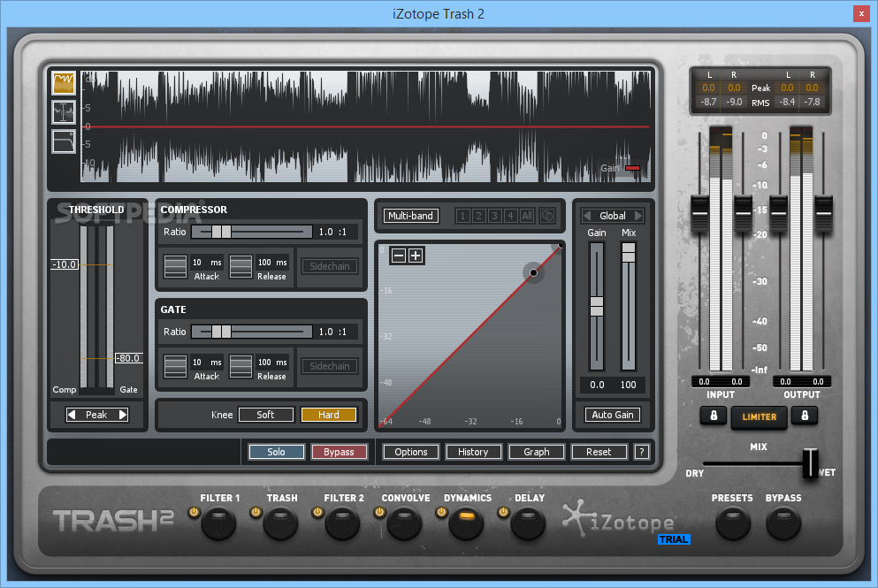878x588 pixels.
Task: Click the compressor Ratio slider
Action: pyautogui.click(x=251, y=232)
